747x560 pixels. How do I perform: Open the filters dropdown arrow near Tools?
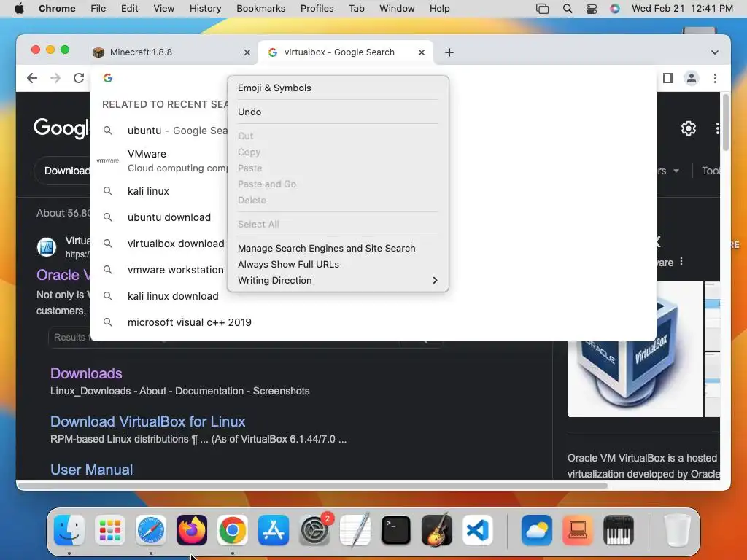click(x=676, y=171)
